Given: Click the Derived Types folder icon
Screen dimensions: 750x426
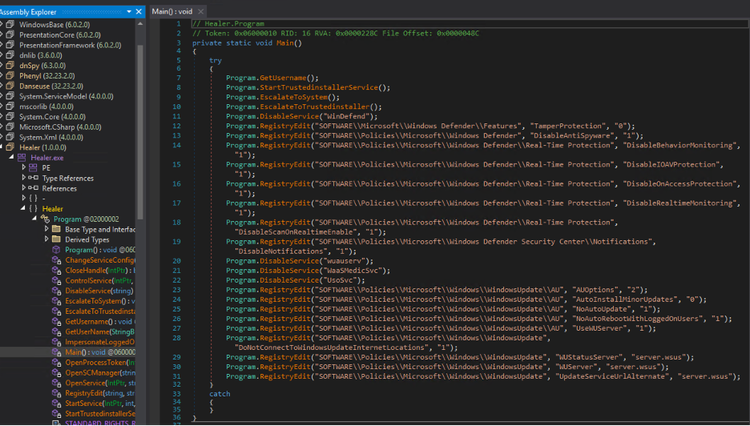Looking at the screenshot, I should pyautogui.click(x=56, y=240).
